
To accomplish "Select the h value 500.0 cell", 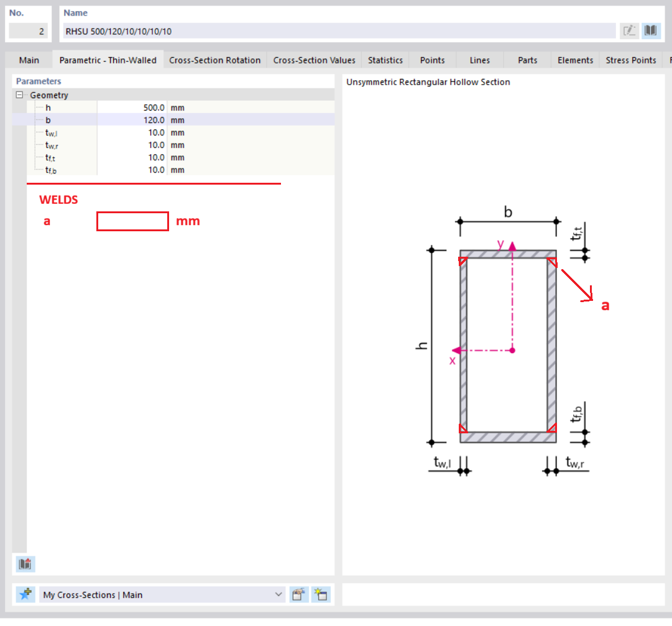I will [x=132, y=108].
